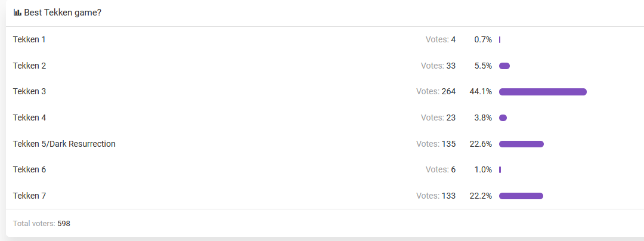Viewport: 644px width, 241px height.
Task: Click the Tekken 3 purple progress bar
Action: click(543, 92)
